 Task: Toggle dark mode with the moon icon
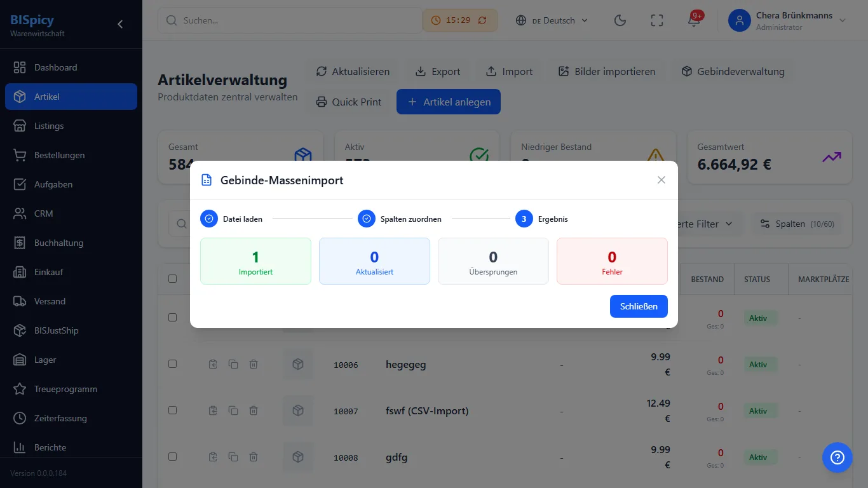pos(620,20)
